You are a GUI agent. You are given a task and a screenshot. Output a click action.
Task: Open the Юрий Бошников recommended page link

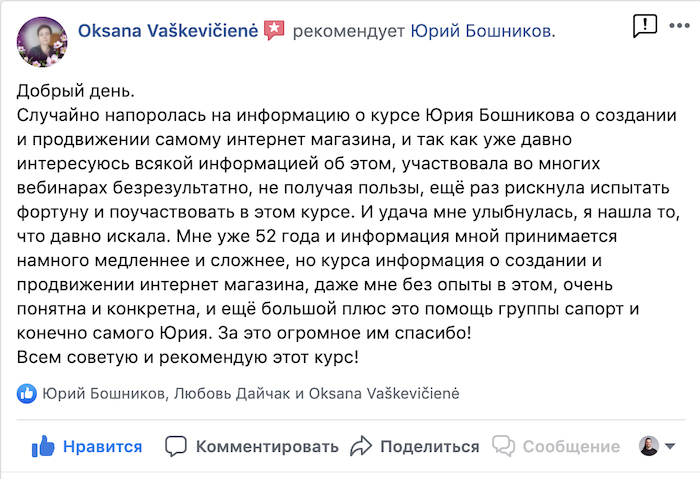(481, 31)
